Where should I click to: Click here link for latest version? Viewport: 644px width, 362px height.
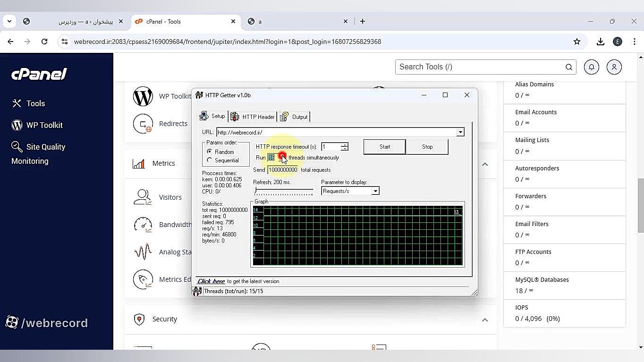[211, 281]
